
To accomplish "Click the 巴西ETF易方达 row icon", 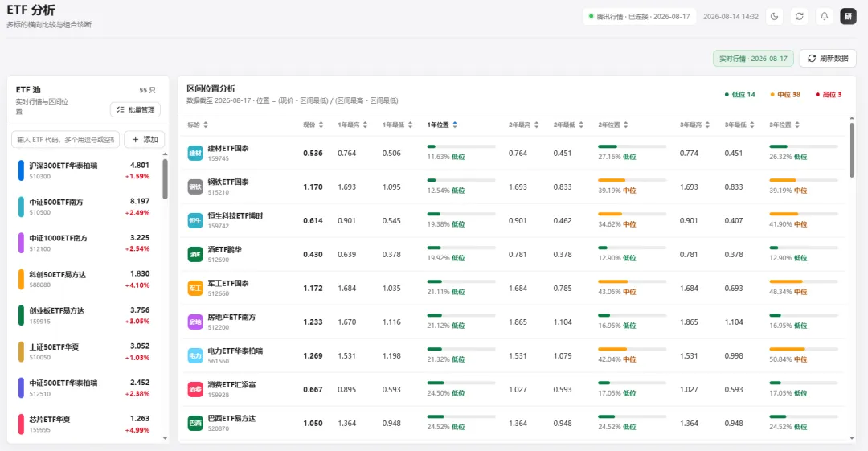I will pos(194,424).
